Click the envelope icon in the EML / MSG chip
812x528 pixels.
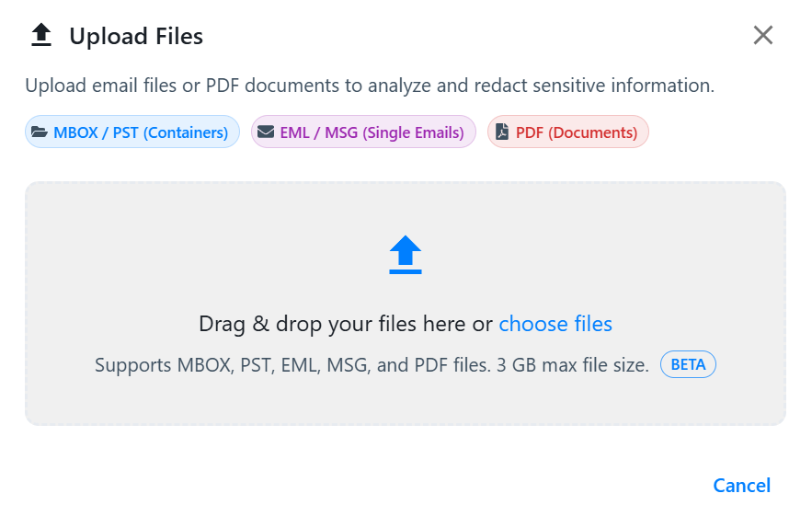(266, 132)
